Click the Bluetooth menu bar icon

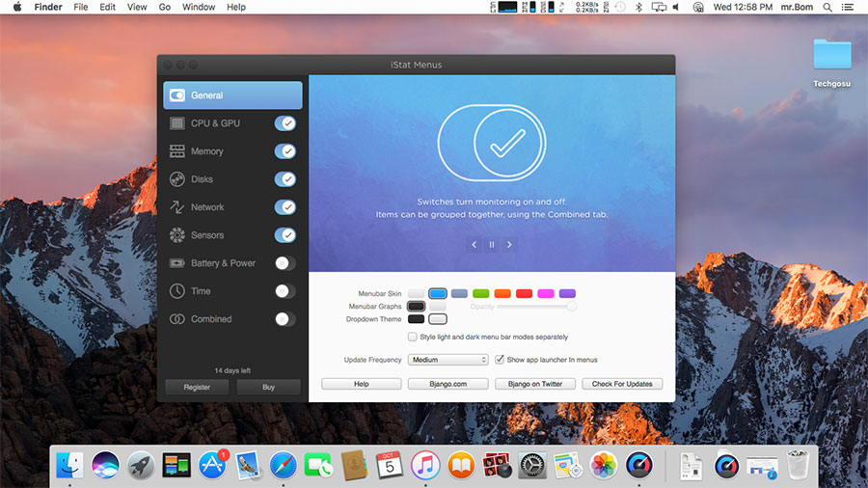point(638,7)
